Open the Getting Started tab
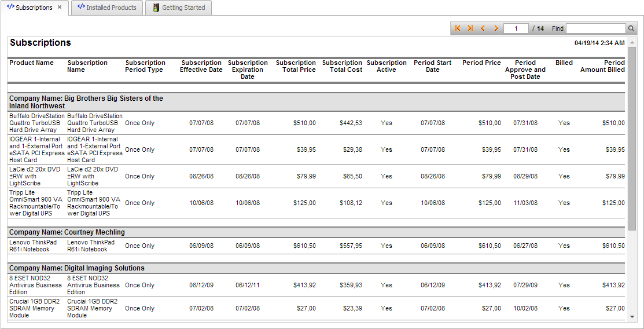Screen dimensions: 644x329 [x=179, y=8]
